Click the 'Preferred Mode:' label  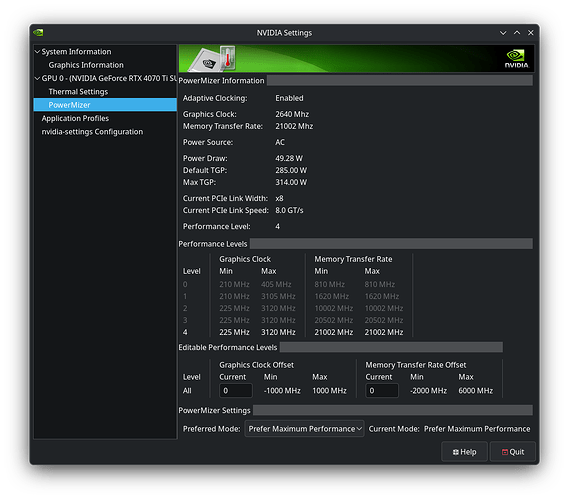(212, 429)
